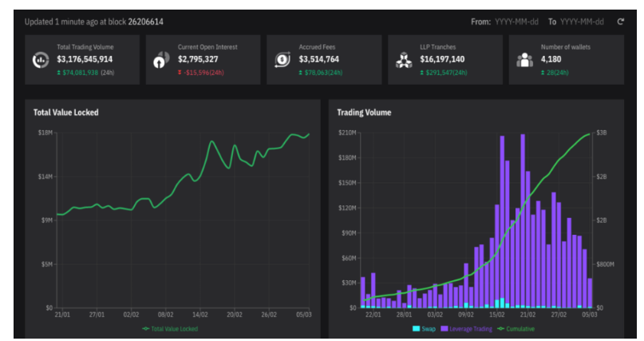Click the purple Leverage Trading legend box

pyautogui.click(x=444, y=329)
